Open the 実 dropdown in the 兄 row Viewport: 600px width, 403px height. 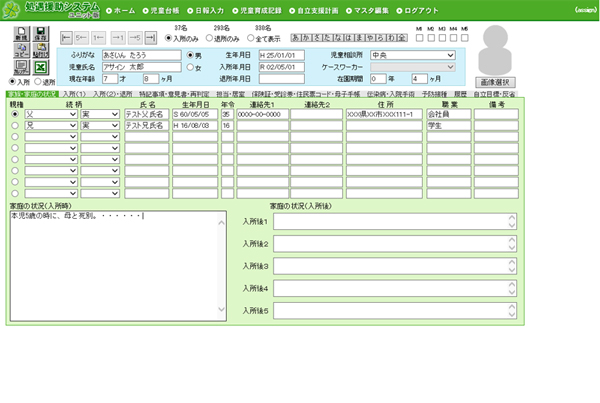100,125
